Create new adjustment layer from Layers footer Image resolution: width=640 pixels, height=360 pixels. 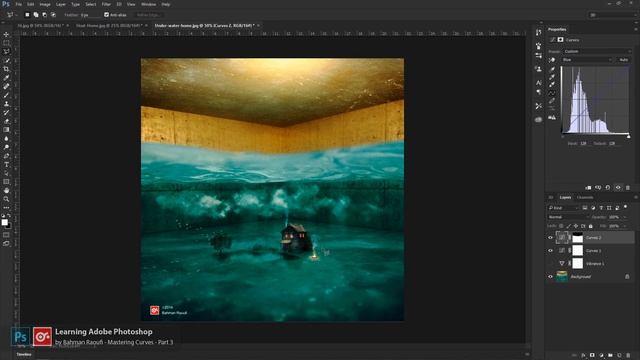point(601,356)
